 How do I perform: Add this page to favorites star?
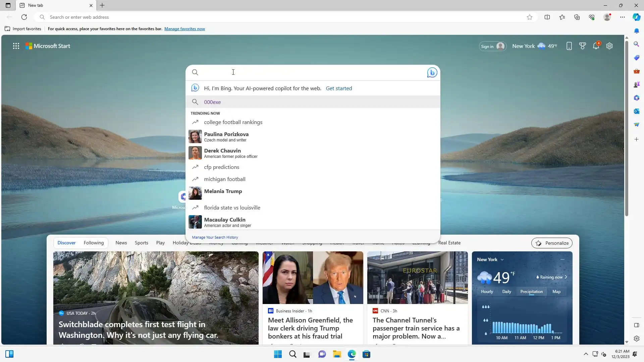[x=529, y=17]
